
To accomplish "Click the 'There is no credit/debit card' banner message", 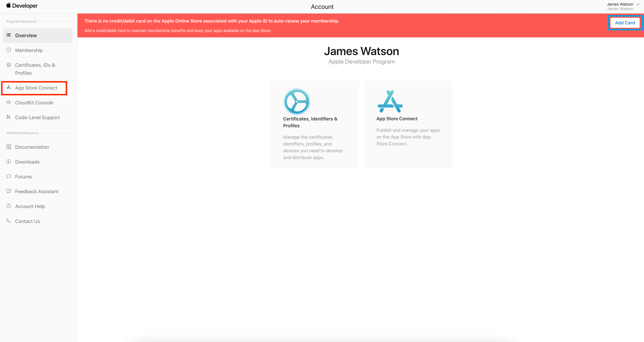I will pyautogui.click(x=212, y=21).
